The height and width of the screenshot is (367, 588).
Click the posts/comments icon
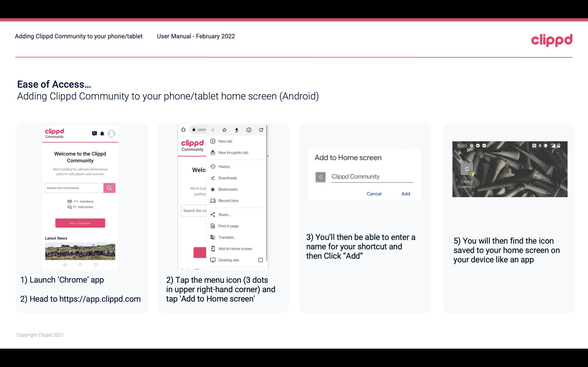[94, 134]
